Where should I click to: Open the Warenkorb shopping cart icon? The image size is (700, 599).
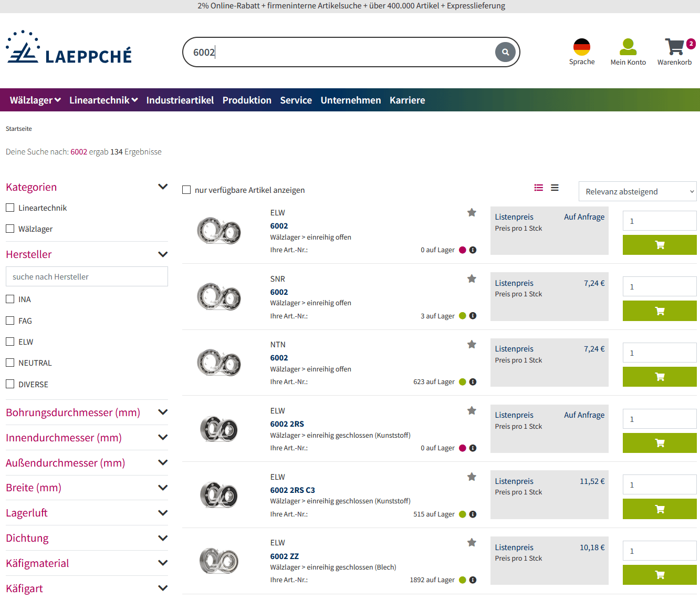(x=675, y=47)
